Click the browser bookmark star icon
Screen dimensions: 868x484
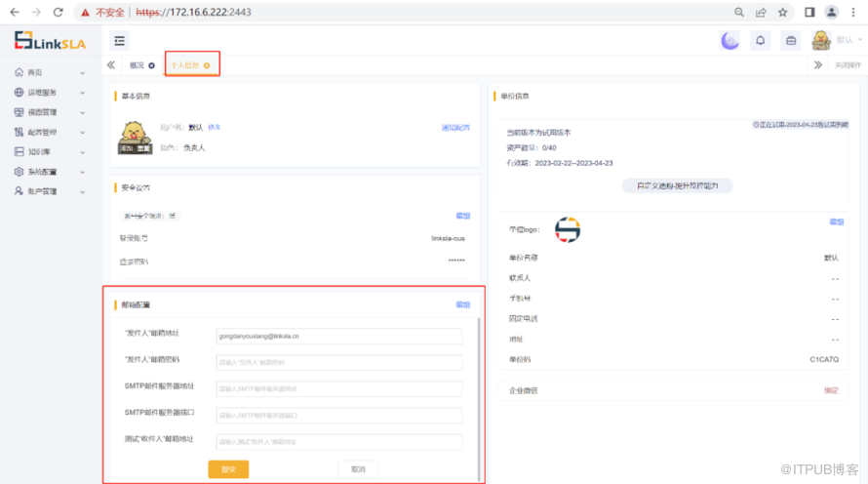[x=782, y=12]
